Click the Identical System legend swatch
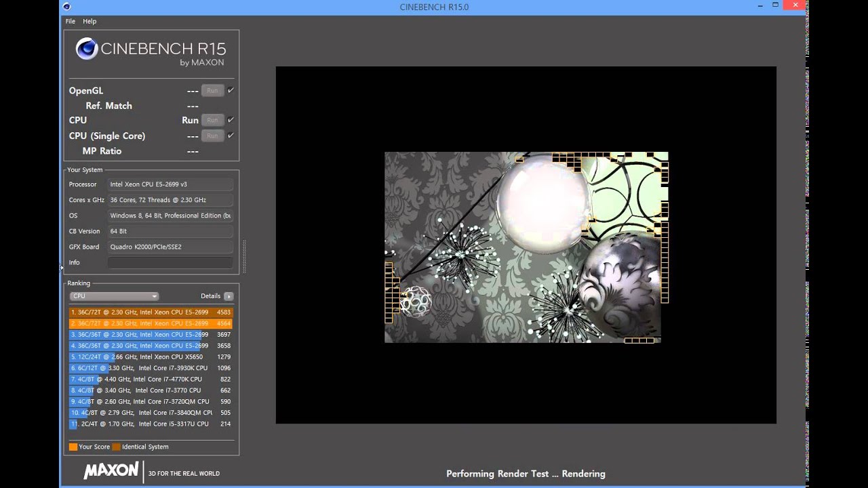Image resolution: width=868 pixels, height=488 pixels. pos(116,447)
